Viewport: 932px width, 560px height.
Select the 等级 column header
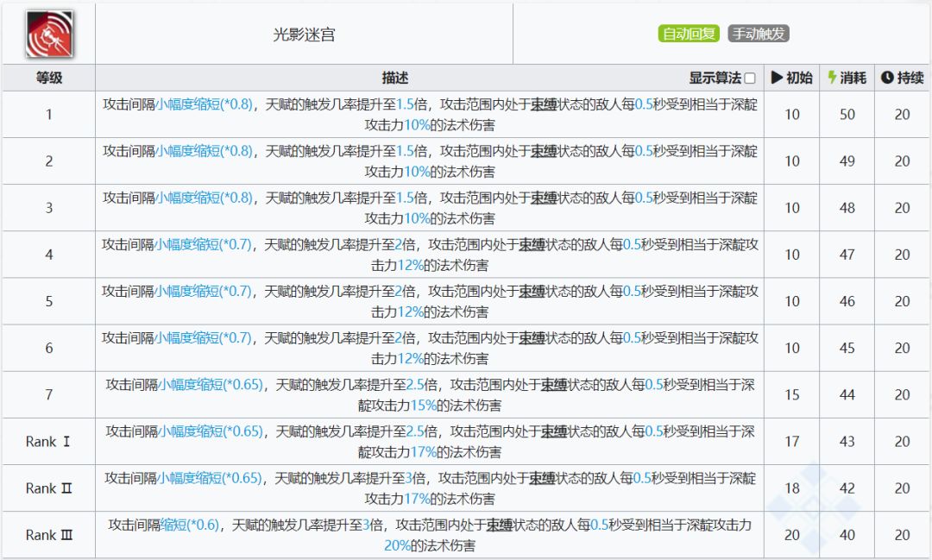point(49,78)
